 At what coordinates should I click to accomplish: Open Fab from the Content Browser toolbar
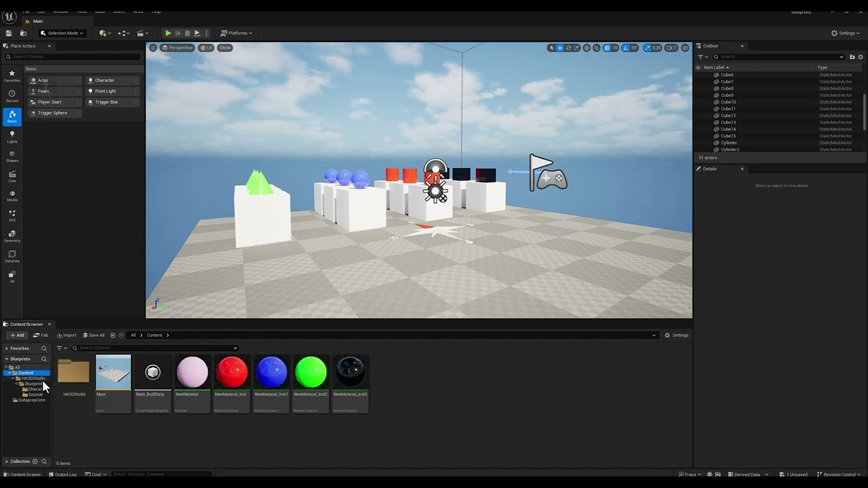[x=41, y=335]
